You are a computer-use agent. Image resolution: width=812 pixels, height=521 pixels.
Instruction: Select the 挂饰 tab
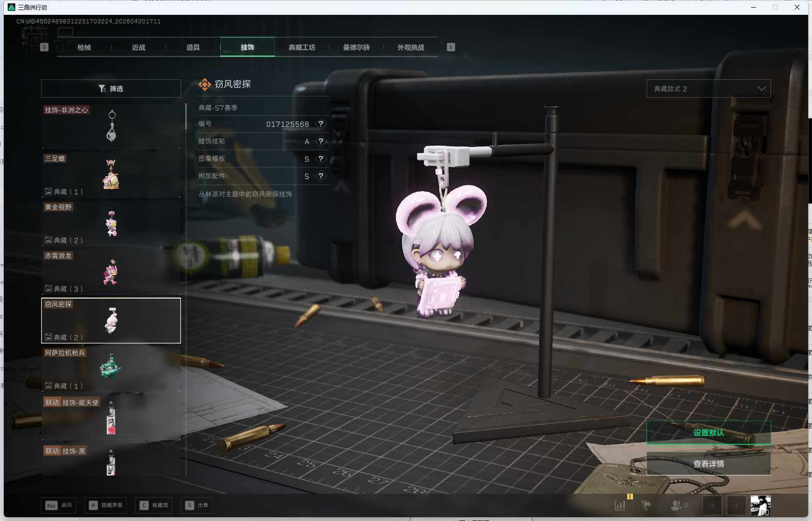pyautogui.click(x=248, y=47)
